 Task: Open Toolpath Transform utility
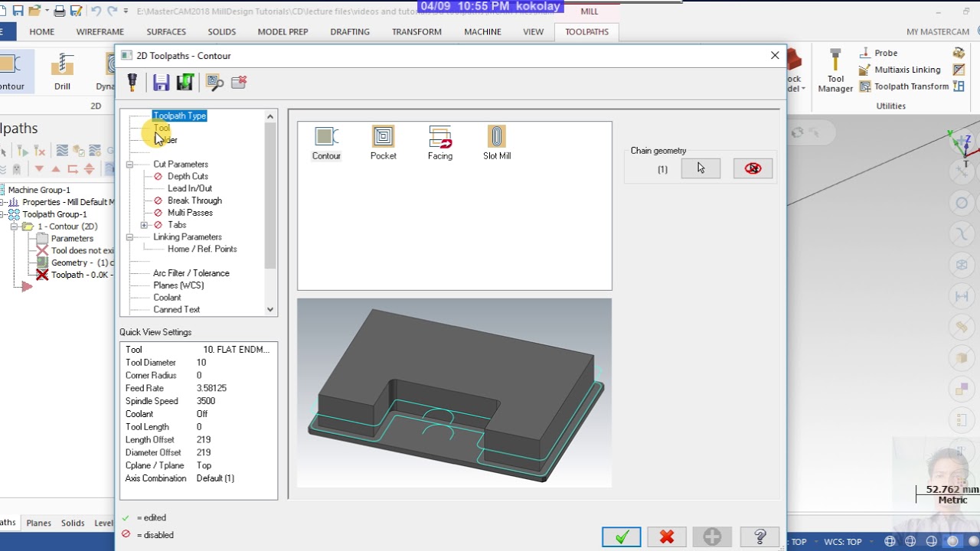(904, 86)
